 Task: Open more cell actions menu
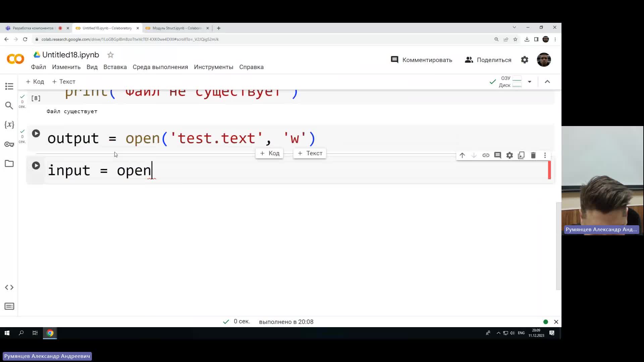[x=545, y=155]
